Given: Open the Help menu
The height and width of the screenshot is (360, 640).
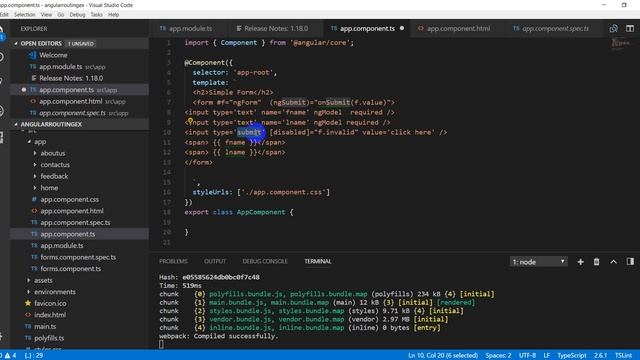Looking at the screenshot, I should pyautogui.click(x=113, y=15).
